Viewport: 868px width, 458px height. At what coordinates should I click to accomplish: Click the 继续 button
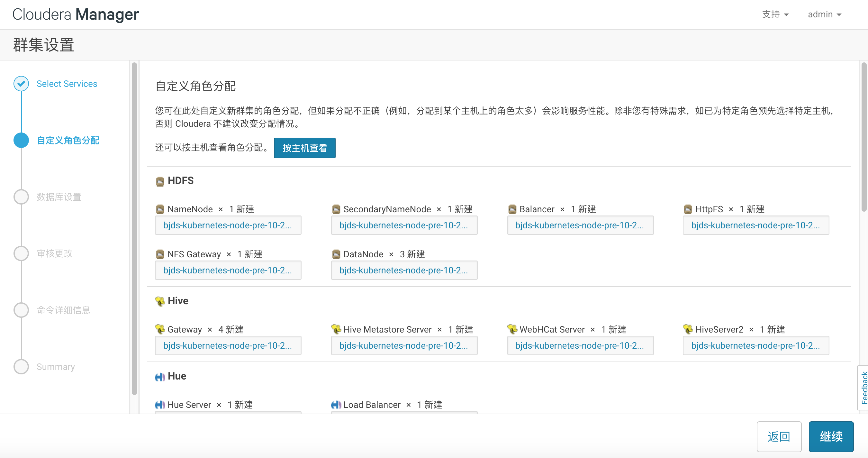coord(832,437)
